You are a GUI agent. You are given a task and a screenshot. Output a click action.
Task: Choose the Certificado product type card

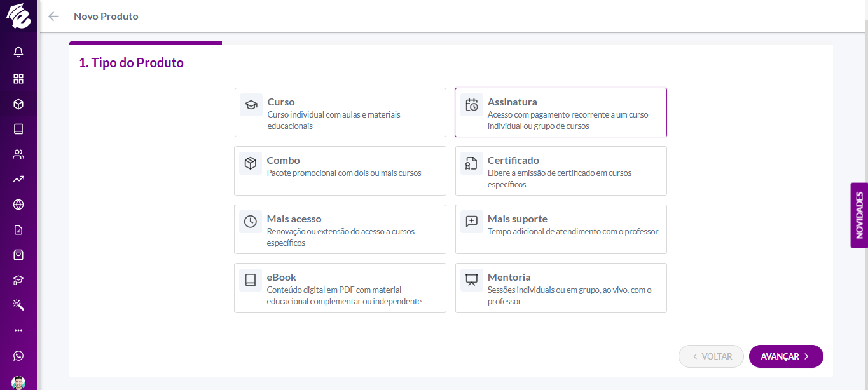click(x=561, y=171)
